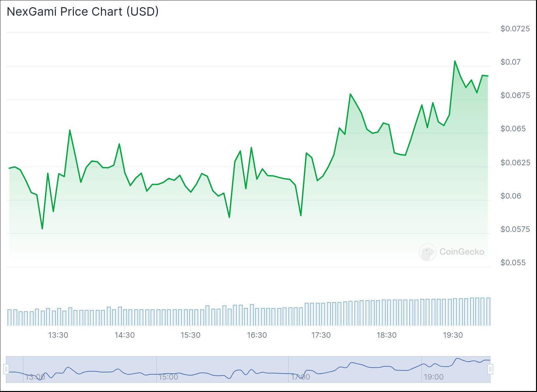Grab the right navigator range handle
The image size is (537, 392).
[x=490, y=369]
